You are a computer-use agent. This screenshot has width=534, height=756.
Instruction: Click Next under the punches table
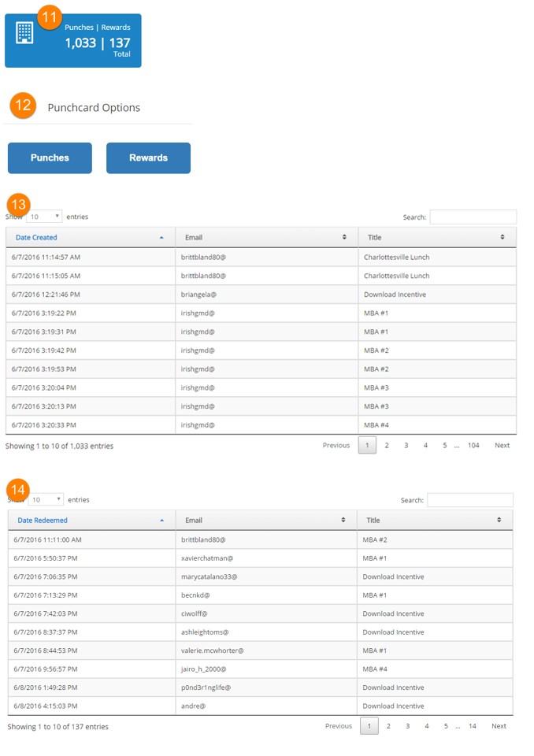[x=502, y=445]
